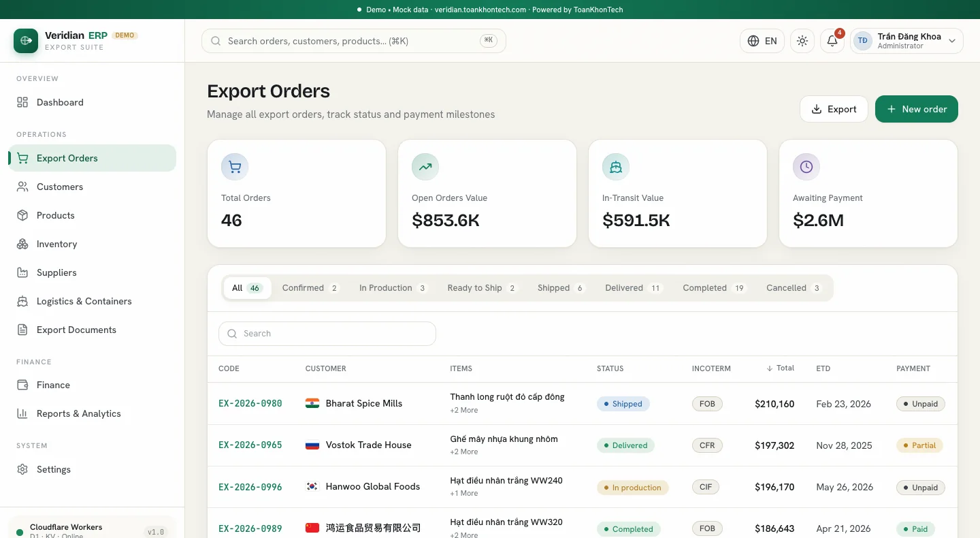Go to Products page
The height and width of the screenshot is (538, 980).
click(92, 215)
